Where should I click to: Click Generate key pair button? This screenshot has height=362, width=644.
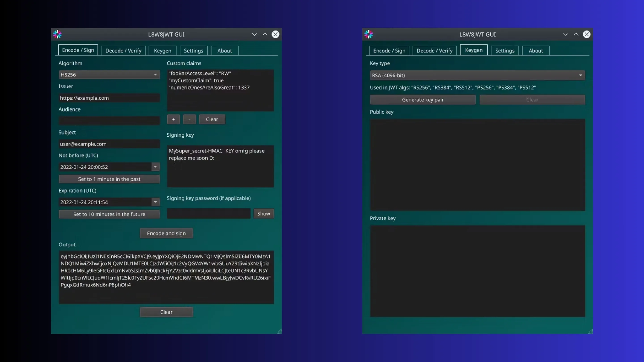point(423,100)
